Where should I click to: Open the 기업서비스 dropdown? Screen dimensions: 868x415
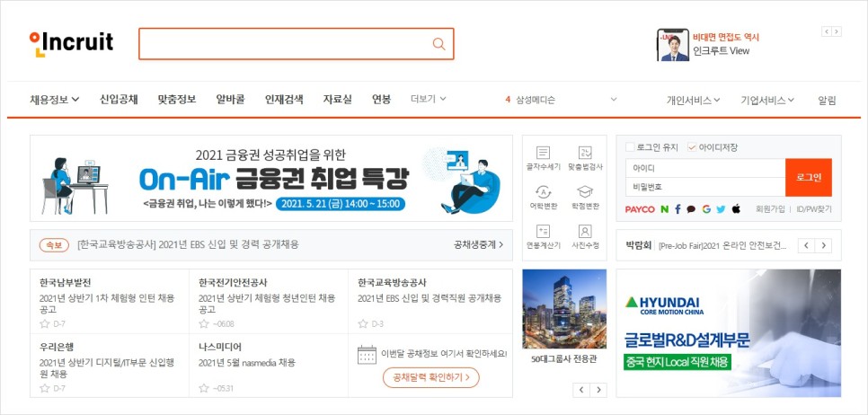(767, 100)
